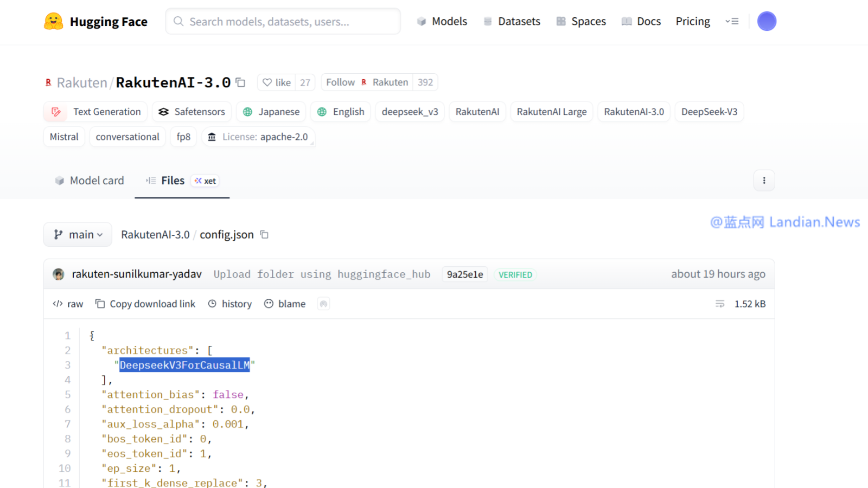The height and width of the screenshot is (488, 868).
Task: Switch to the Model card tab
Action: pos(90,181)
